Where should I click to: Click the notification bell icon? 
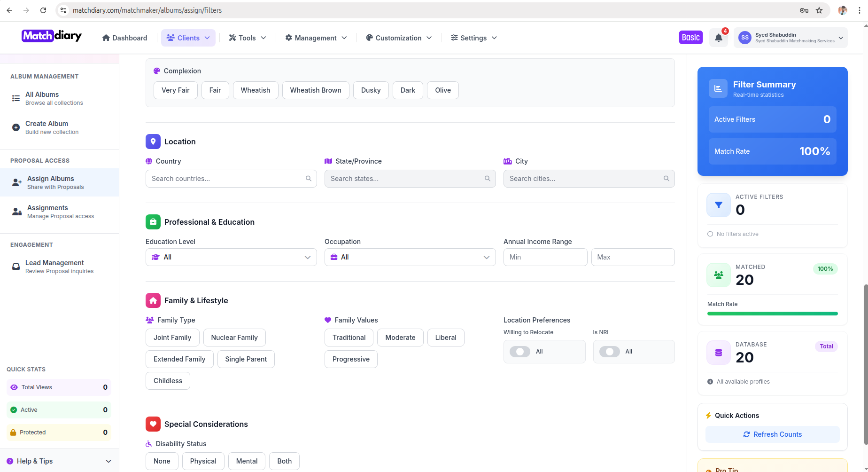tap(718, 38)
